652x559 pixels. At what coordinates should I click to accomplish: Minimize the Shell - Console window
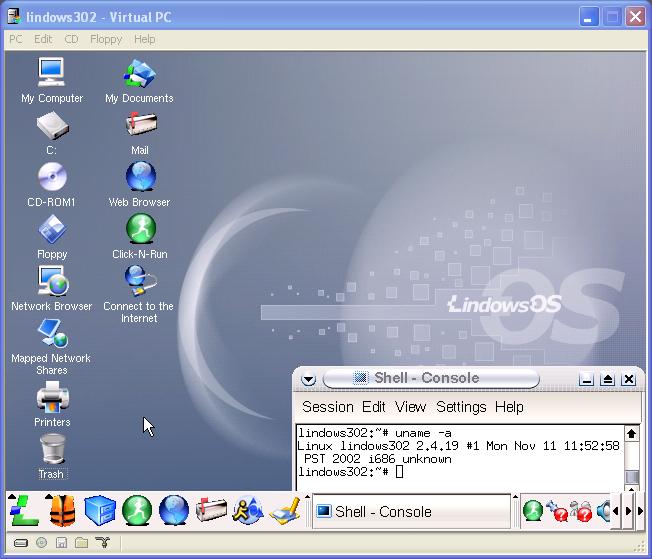click(586, 379)
